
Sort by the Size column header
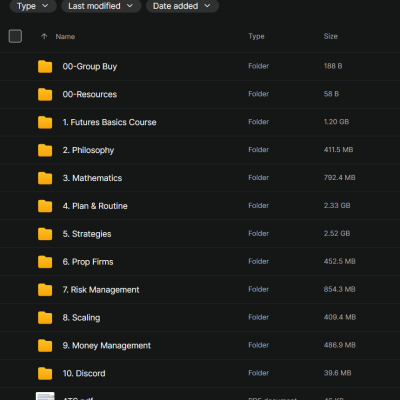point(330,36)
